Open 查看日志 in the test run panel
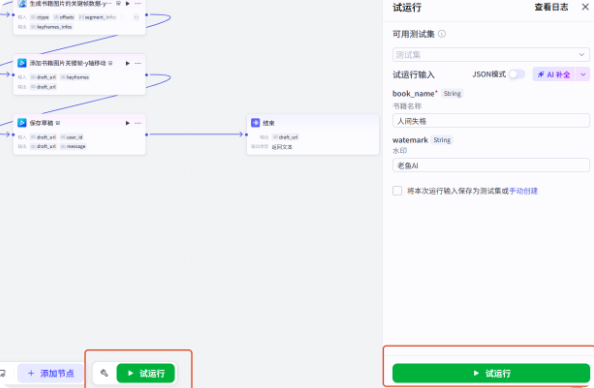 (x=551, y=7)
